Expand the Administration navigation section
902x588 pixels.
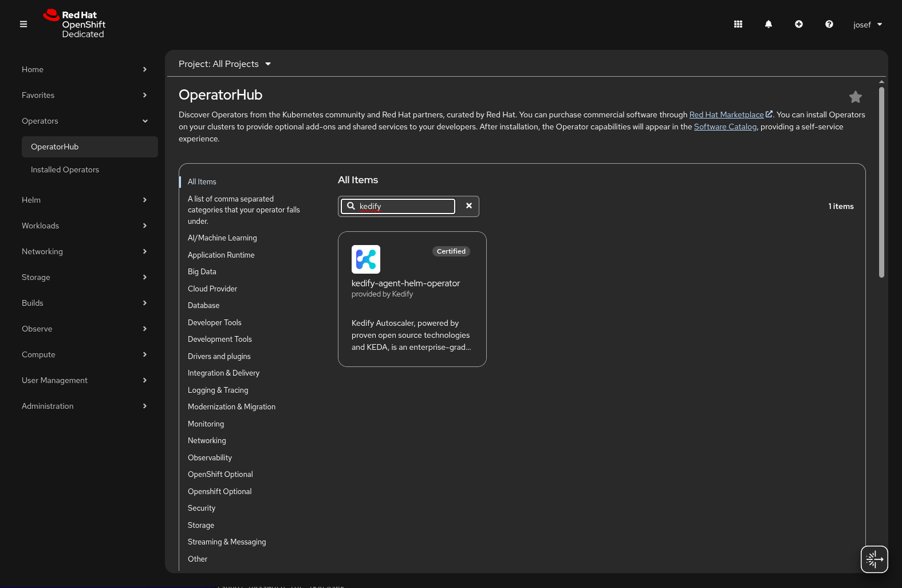coord(84,406)
